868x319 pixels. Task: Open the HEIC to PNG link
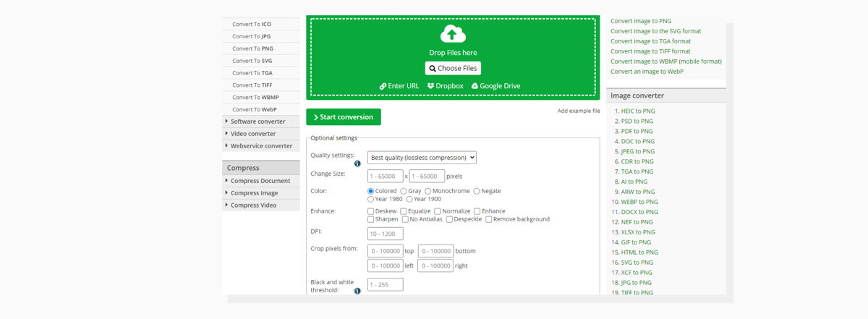click(638, 111)
